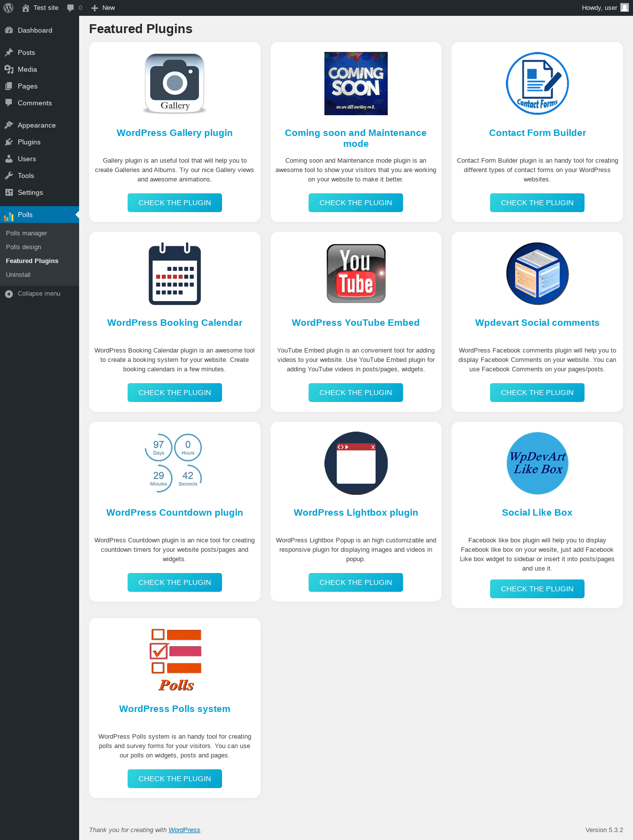Click the Coming Soon plugin image
Viewport: 633px width, 840px height.
[x=356, y=84]
